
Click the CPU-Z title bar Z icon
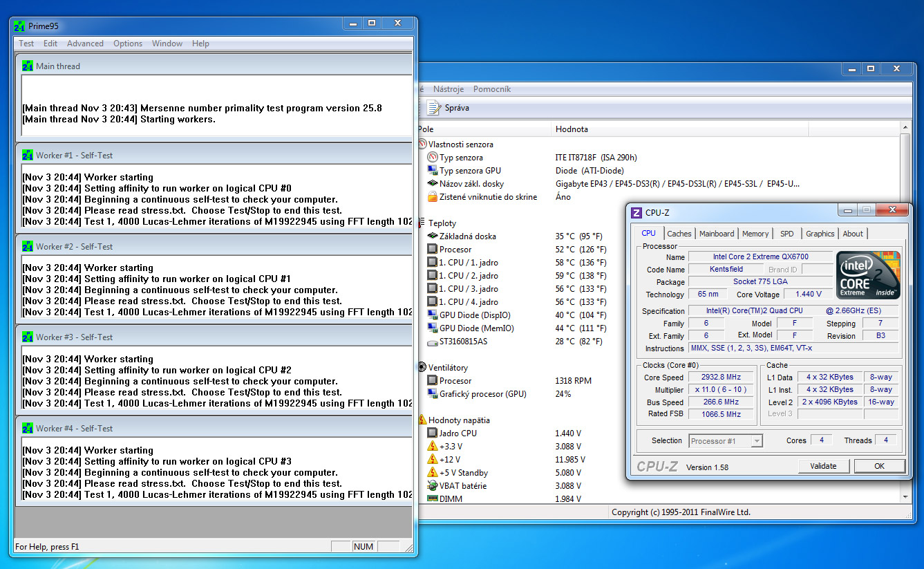point(637,213)
